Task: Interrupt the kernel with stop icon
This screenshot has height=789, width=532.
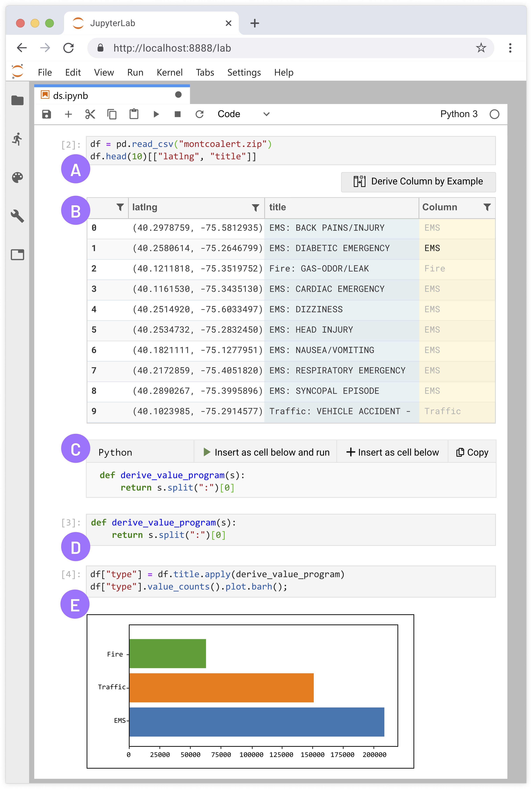Action: pyautogui.click(x=178, y=114)
